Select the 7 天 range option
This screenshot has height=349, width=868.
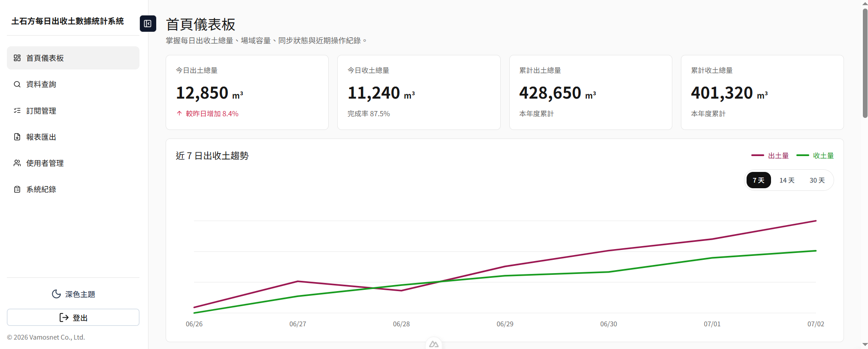pyautogui.click(x=759, y=180)
